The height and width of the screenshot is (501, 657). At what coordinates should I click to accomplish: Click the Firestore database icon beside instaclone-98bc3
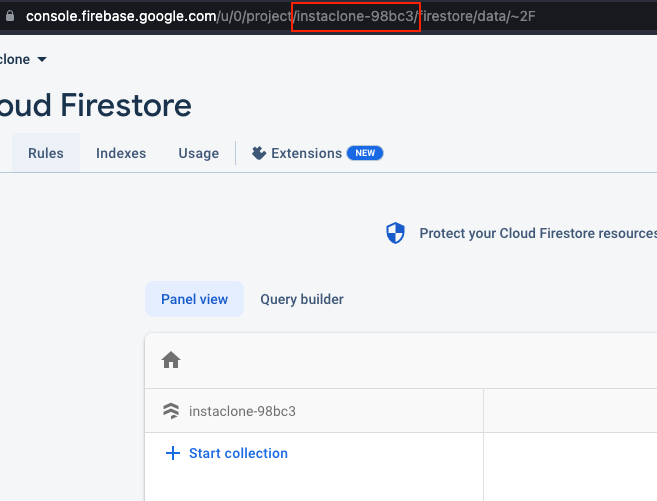(171, 411)
